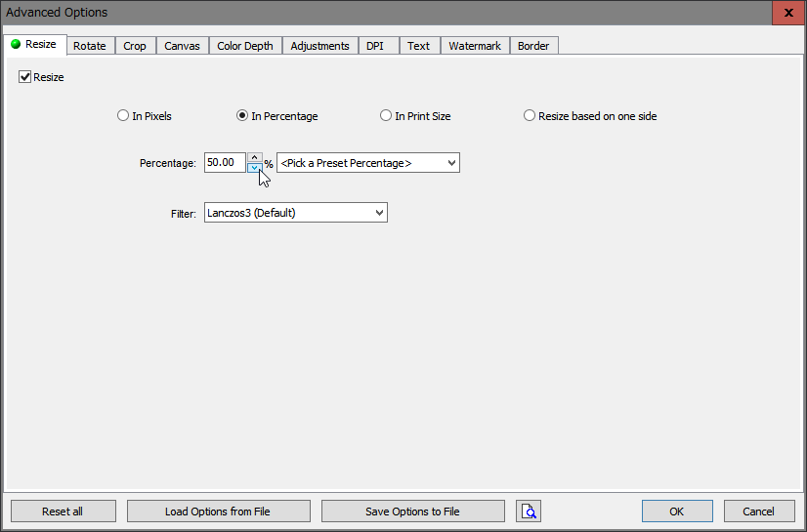The width and height of the screenshot is (807, 532).
Task: Click Save Options to File
Action: 412,512
